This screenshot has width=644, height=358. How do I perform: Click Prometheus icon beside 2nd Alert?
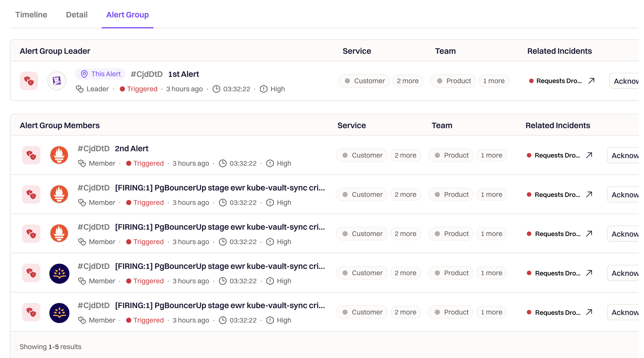point(59,155)
